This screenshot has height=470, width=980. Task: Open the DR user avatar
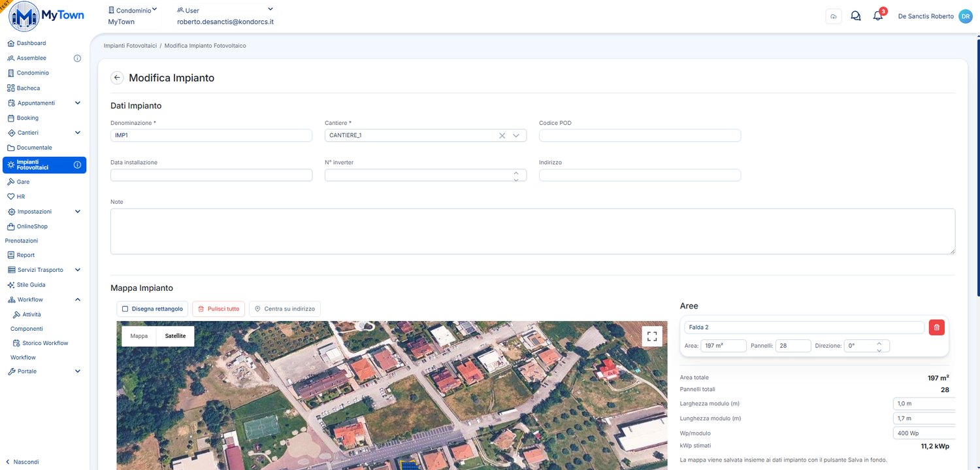[966, 16]
